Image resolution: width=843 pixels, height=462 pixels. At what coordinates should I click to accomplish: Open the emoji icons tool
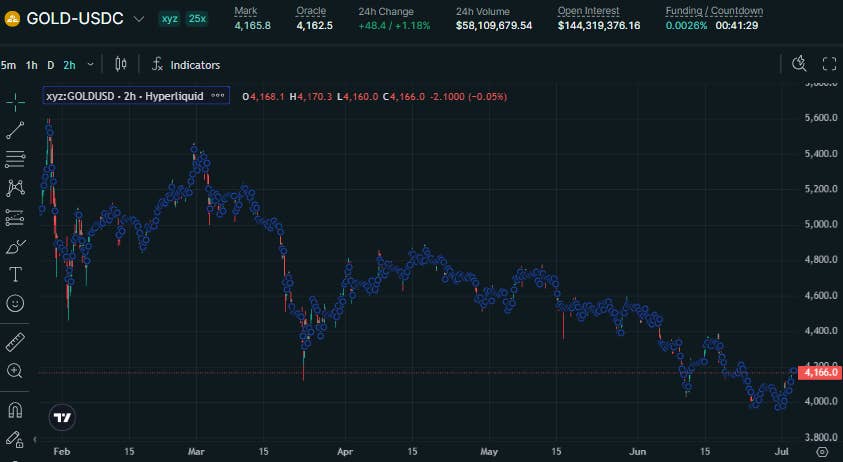[x=16, y=304]
